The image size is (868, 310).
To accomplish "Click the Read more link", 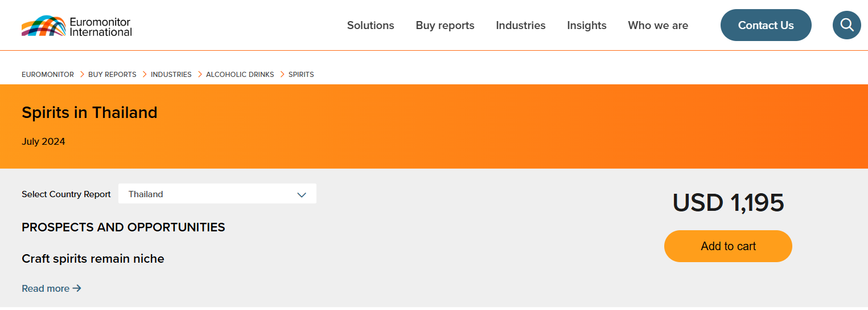I will (51, 288).
